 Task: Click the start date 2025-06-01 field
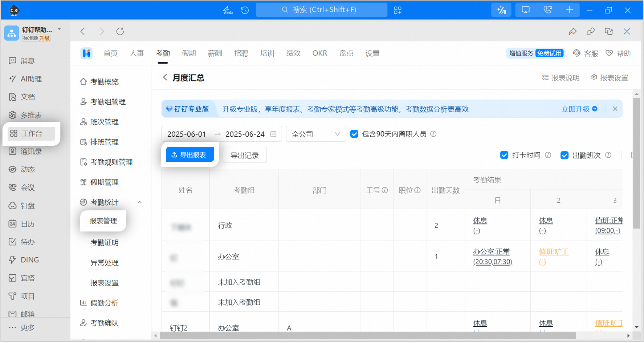pos(187,134)
